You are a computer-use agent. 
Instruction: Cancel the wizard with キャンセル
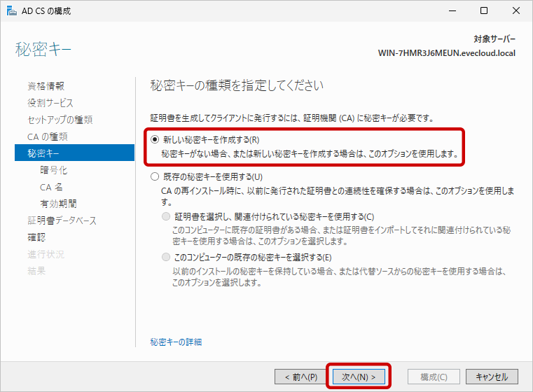[491, 377]
